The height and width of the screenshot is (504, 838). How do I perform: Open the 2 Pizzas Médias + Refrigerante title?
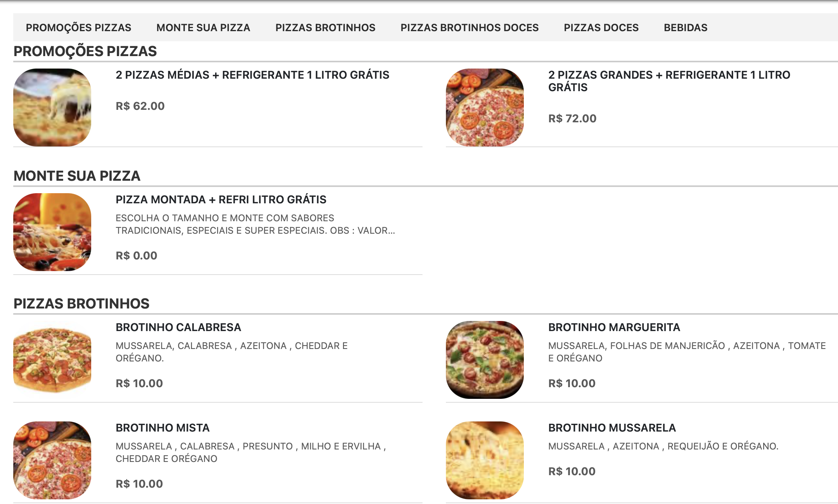point(252,75)
